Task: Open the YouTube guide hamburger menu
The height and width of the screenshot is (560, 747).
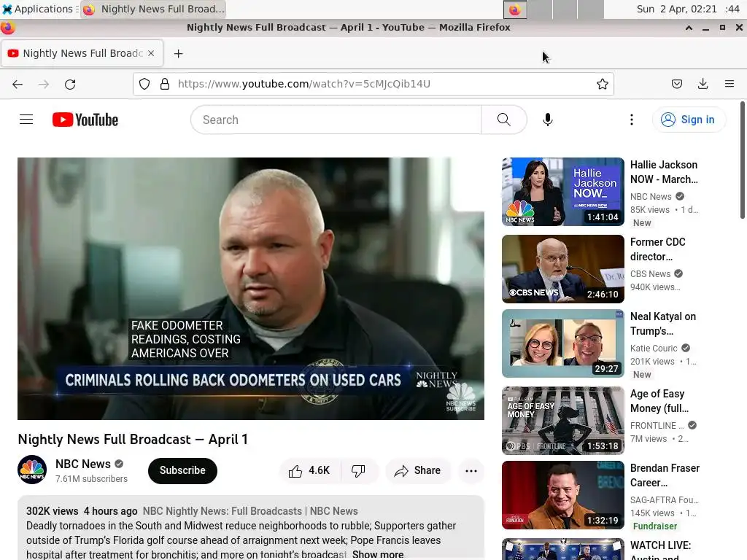Action: point(26,120)
